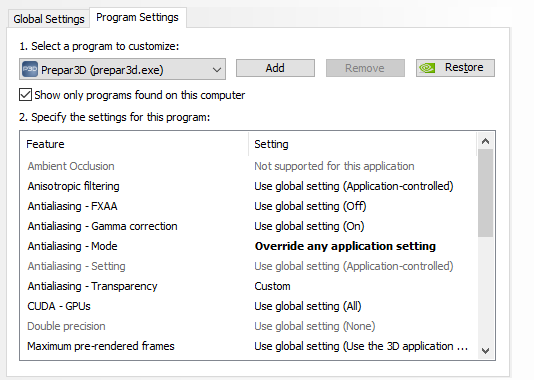This screenshot has height=380, width=534.
Task: Click 'Not supported for this application' text
Action: point(334,166)
